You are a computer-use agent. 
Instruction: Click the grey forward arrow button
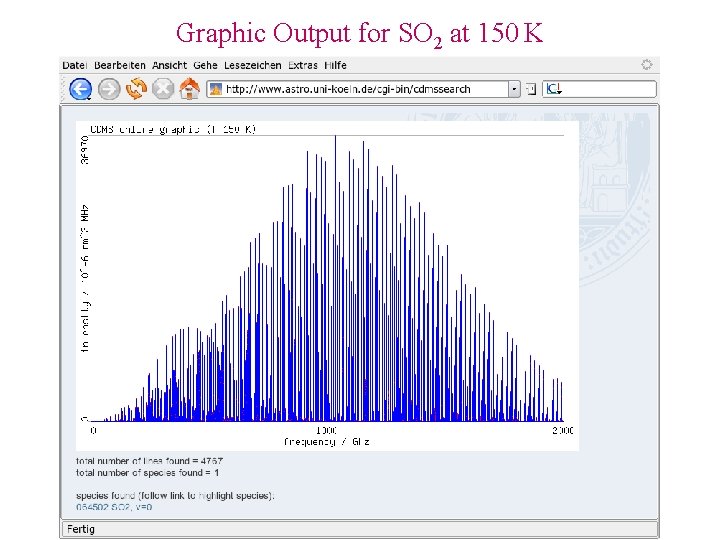coord(109,89)
